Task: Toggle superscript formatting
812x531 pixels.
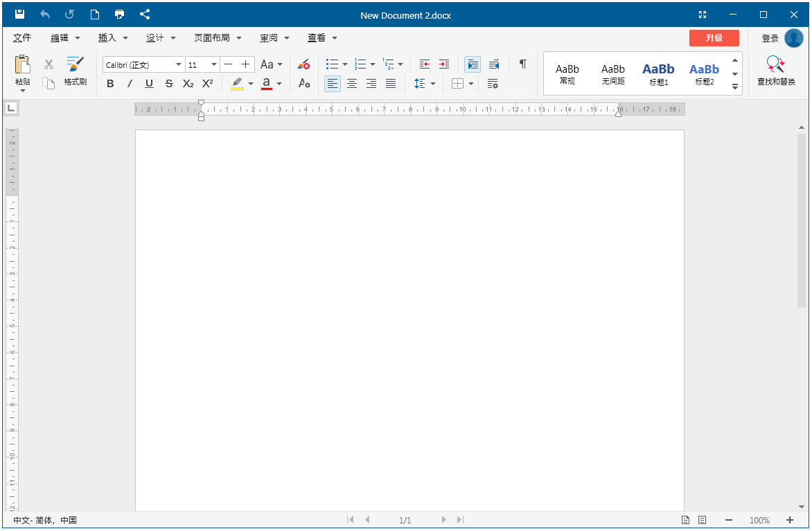Action: pos(208,83)
